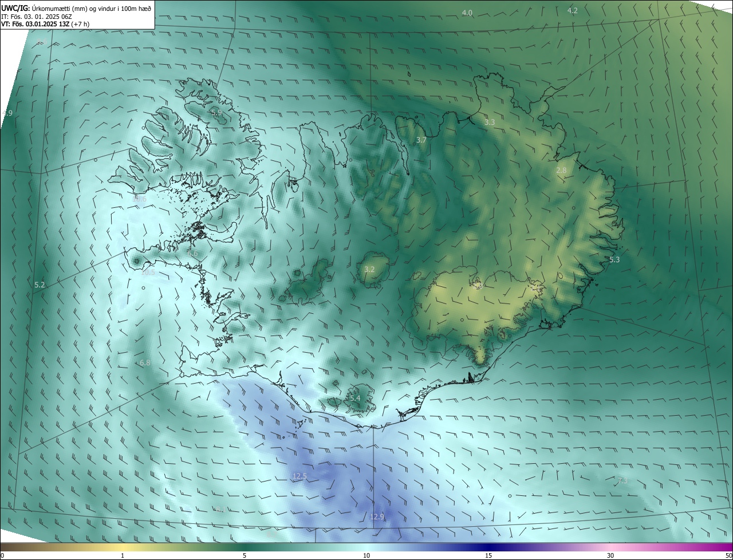Click the 5.9 value label in the Westfjords
Image resolution: width=733 pixels, height=560 pixels.
point(216,113)
